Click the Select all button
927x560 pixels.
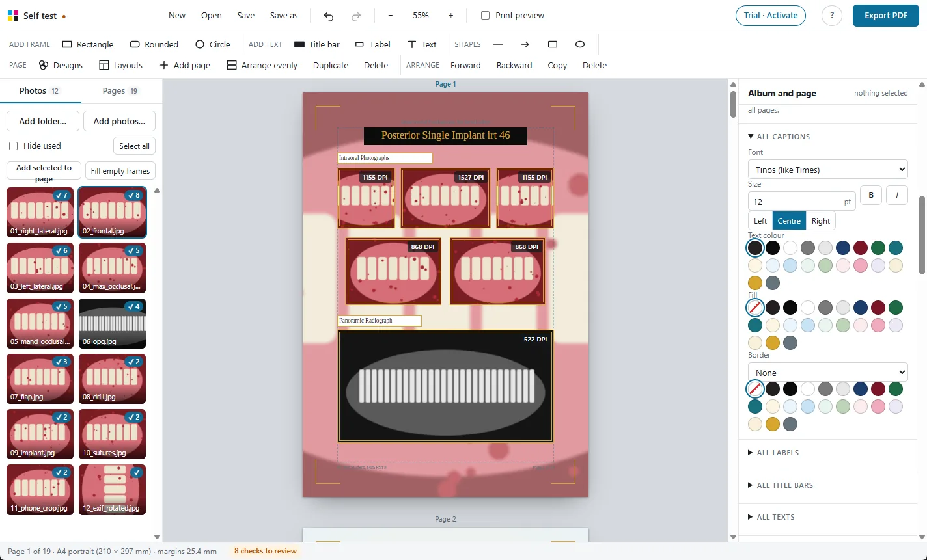(x=134, y=146)
